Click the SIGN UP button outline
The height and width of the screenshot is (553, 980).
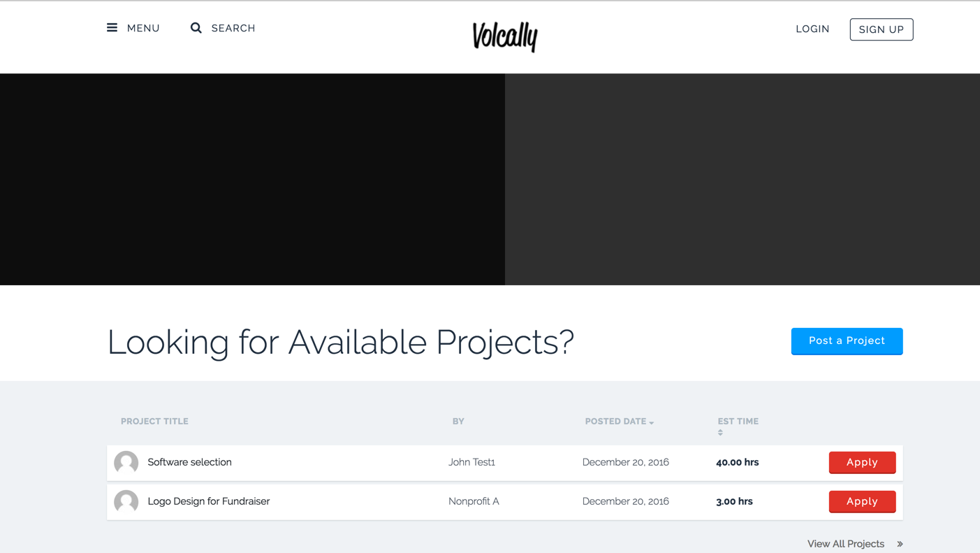(881, 29)
